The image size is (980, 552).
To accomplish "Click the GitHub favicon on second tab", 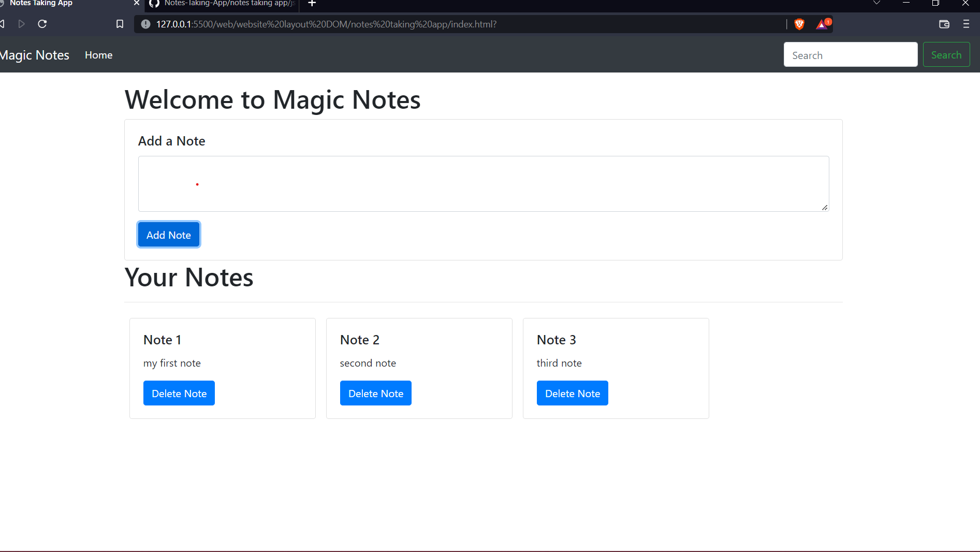I will [153, 4].
